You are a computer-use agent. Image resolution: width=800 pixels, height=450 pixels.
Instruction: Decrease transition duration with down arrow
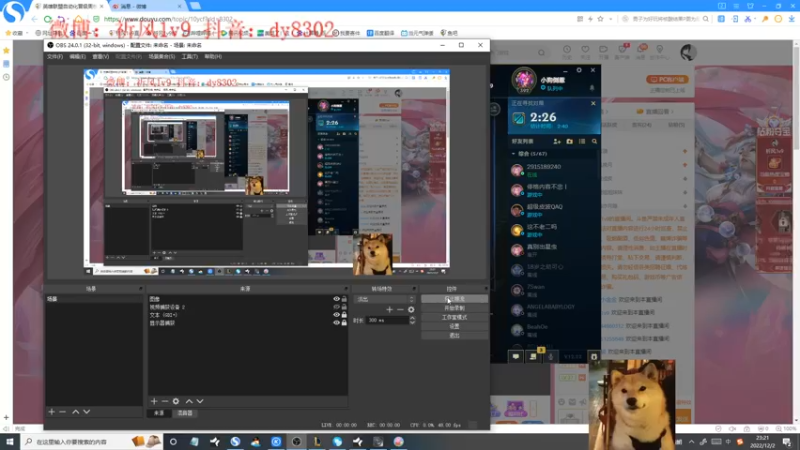(412, 322)
